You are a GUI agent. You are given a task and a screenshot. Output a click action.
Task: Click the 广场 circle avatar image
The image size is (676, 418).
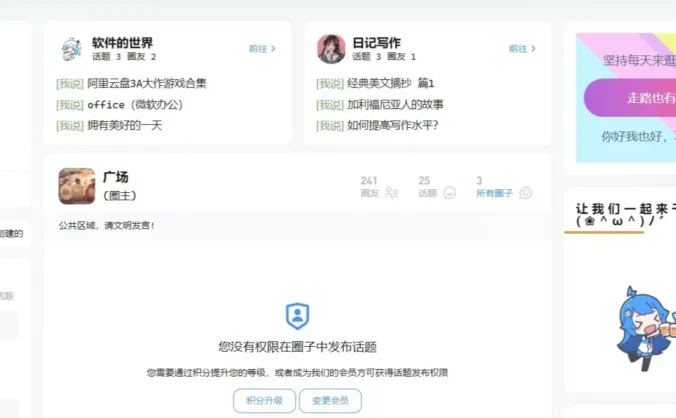click(77, 186)
